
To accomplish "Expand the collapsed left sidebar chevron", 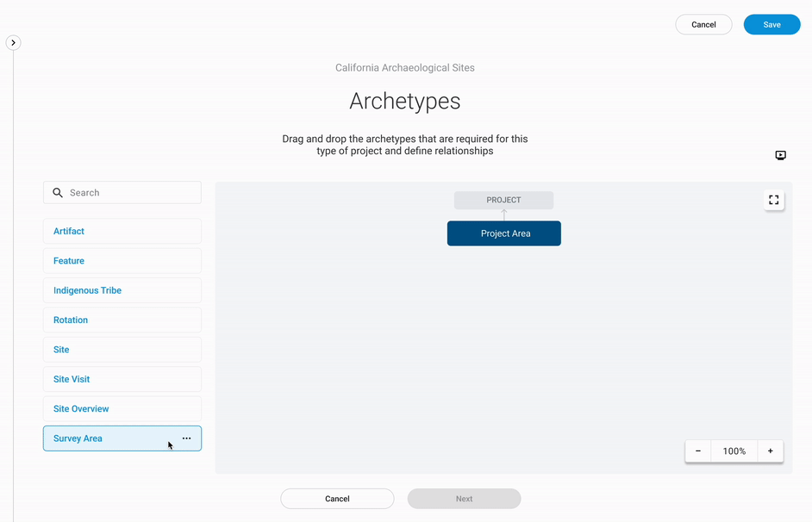I will coord(13,43).
